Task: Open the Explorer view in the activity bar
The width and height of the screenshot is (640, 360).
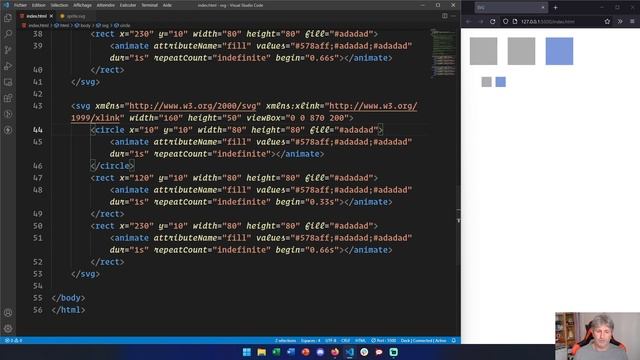Action: [8, 18]
